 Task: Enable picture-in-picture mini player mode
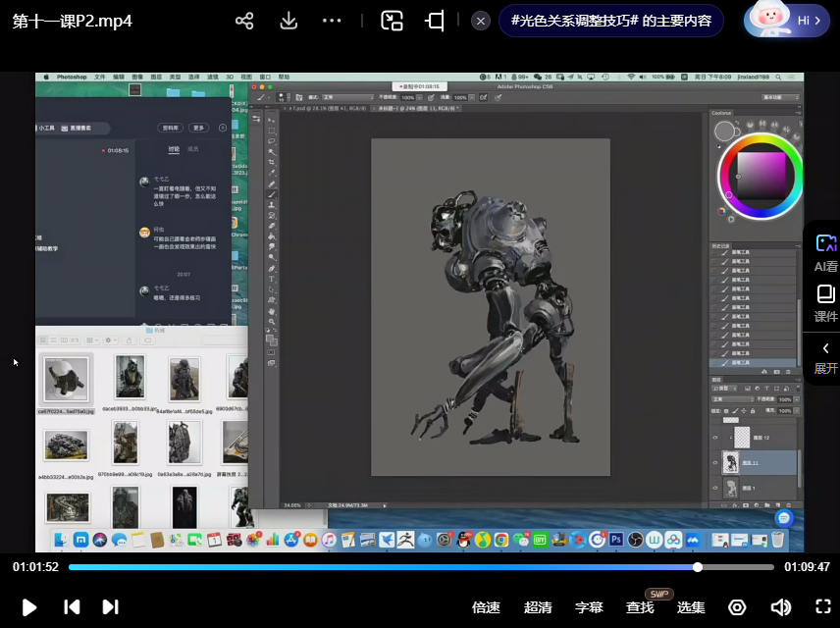coord(393,21)
